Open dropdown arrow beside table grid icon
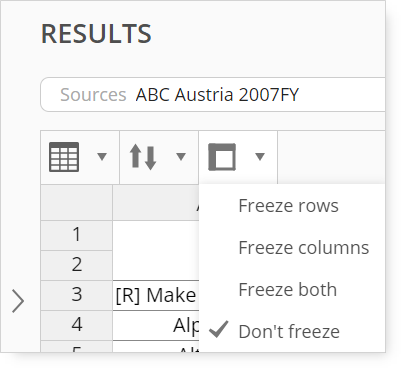Image resolution: width=401 pixels, height=368 pixels. pyautogui.click(x=102, y=157)
